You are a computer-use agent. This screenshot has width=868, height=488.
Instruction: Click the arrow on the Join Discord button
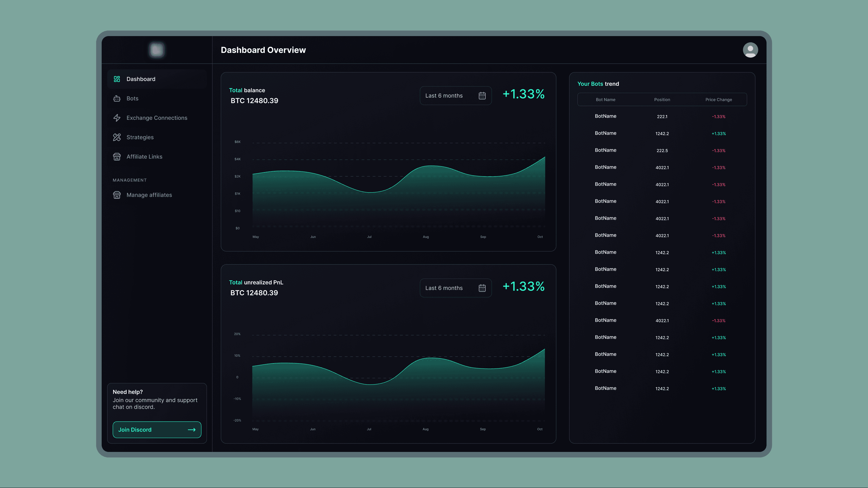[192, 430]
